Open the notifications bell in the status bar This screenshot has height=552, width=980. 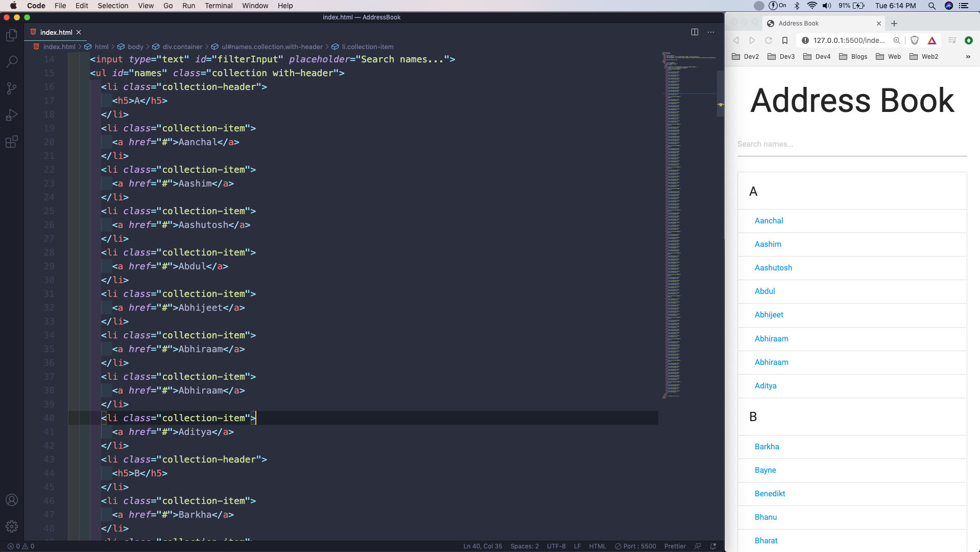click(713, 546)
